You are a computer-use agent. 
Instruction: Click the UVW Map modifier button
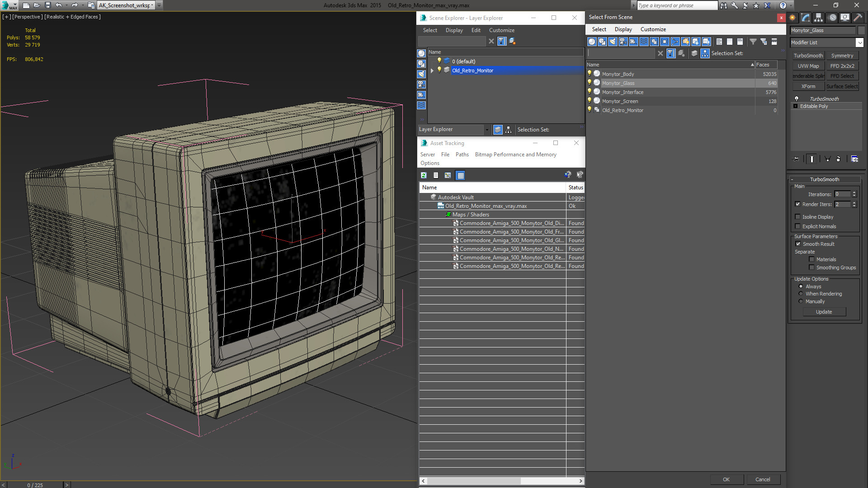[x=808, y=66]
